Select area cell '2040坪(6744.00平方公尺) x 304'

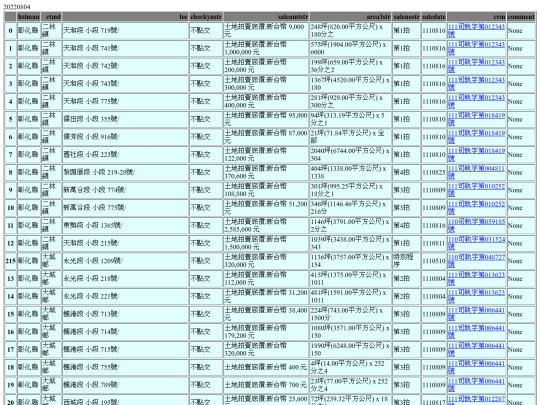pyautogui.click(x=351, y=155)
